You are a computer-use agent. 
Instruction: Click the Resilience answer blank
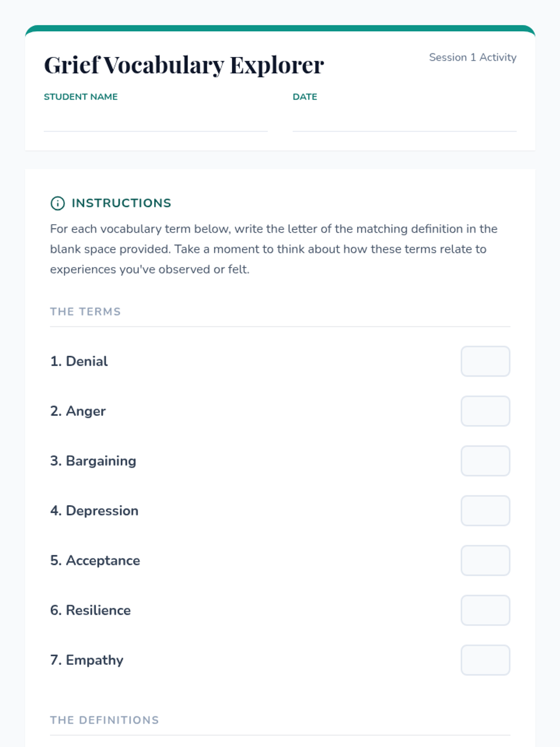(485, 610)
